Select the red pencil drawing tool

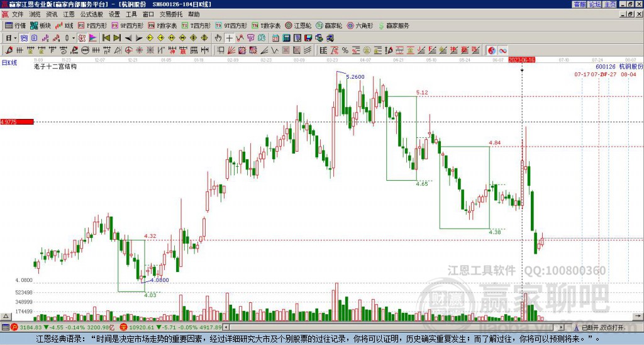[8, 50]
